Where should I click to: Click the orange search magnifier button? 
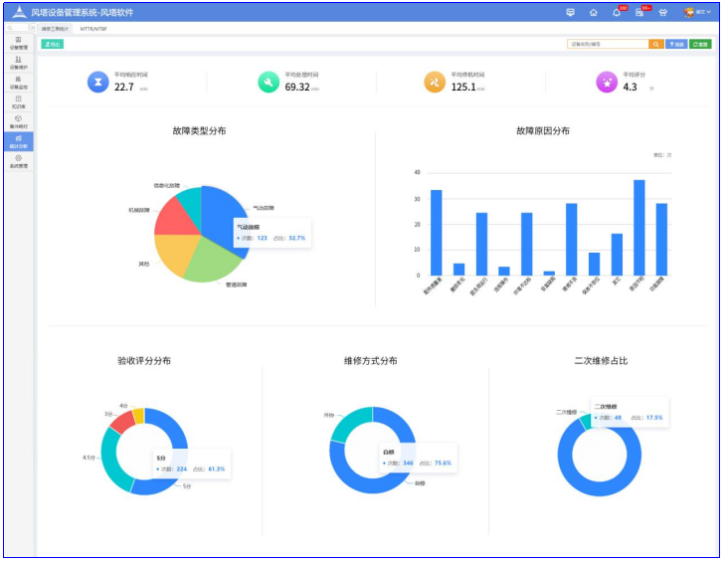[x=656, y=45]
